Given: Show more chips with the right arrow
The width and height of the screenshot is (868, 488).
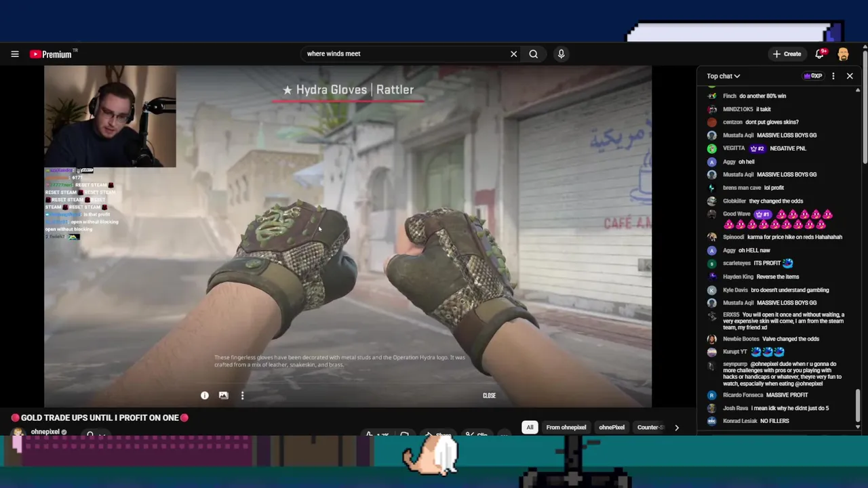Looking at the screenshot, I should tap(676, 428).
